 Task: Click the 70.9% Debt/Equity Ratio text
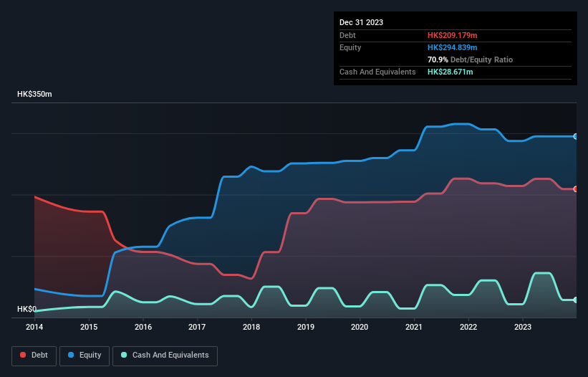[x=470, y=59]
